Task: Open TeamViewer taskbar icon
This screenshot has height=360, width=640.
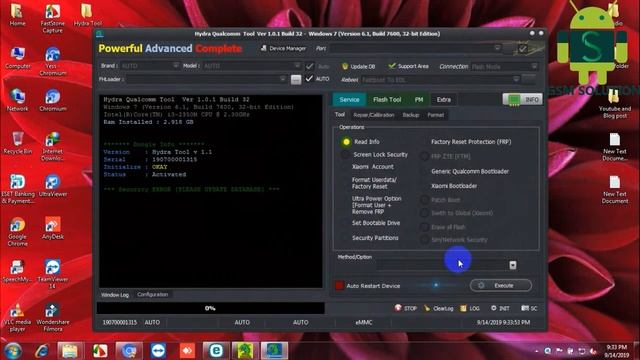Action: pyautogui.click(x=158, y=351)
